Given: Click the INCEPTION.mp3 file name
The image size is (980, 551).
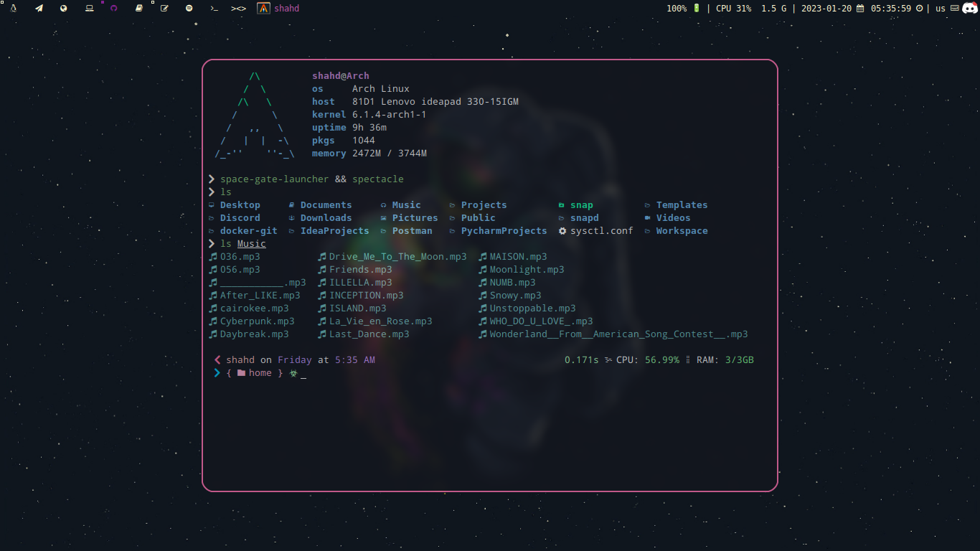Looking at the screenshot, I should pyautogui.click(x=367, y=296).
